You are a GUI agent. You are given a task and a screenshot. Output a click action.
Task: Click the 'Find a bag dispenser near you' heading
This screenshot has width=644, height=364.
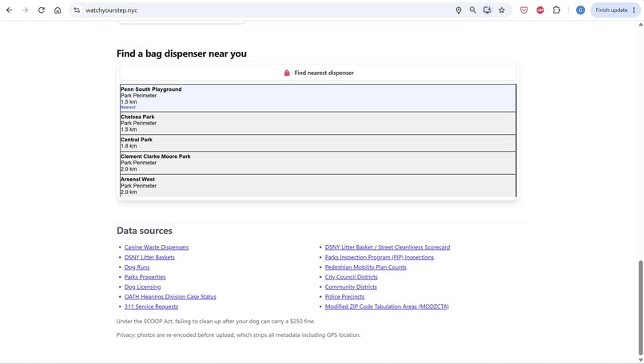click(181, 53)
